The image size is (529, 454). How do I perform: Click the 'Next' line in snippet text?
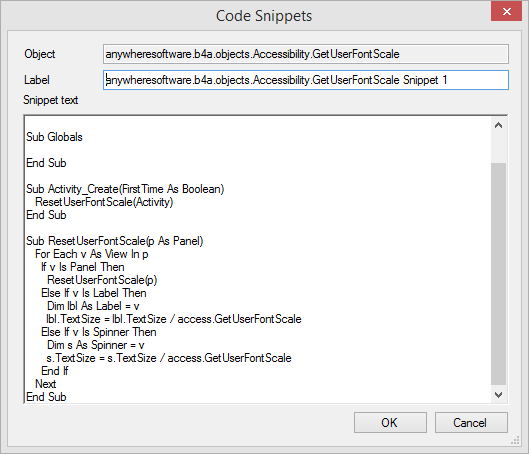(46, 384)
